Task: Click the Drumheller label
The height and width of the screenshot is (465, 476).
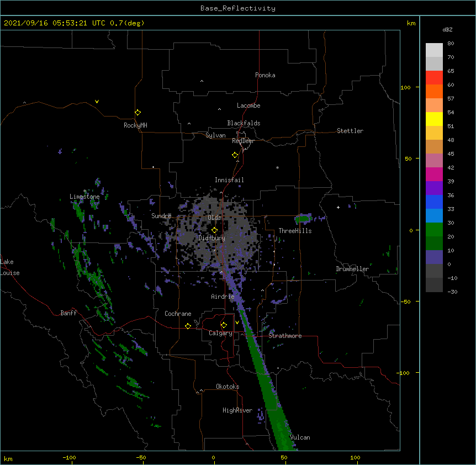Action: (352, 269)
